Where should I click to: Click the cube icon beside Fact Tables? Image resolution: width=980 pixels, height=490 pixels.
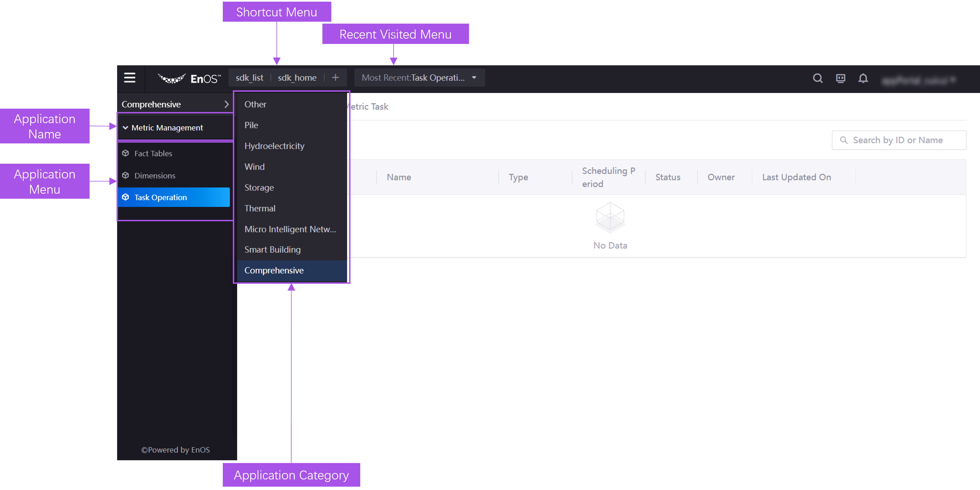(125, 153)
